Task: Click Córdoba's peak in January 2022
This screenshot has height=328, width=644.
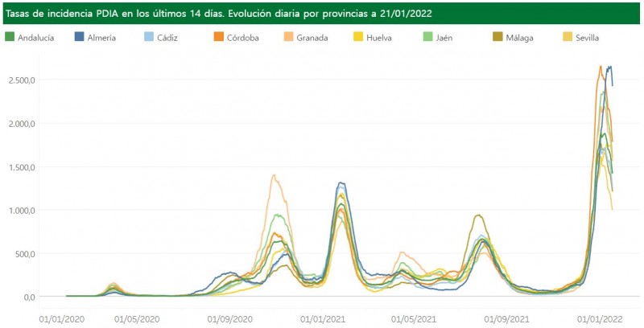Action: (x=601, y=66)
